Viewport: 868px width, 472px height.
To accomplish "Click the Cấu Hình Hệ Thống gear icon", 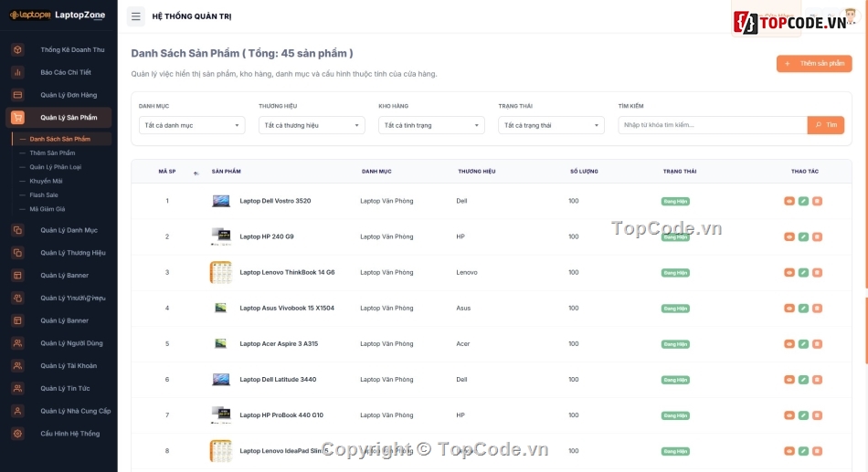I will [x=17, y=434].
